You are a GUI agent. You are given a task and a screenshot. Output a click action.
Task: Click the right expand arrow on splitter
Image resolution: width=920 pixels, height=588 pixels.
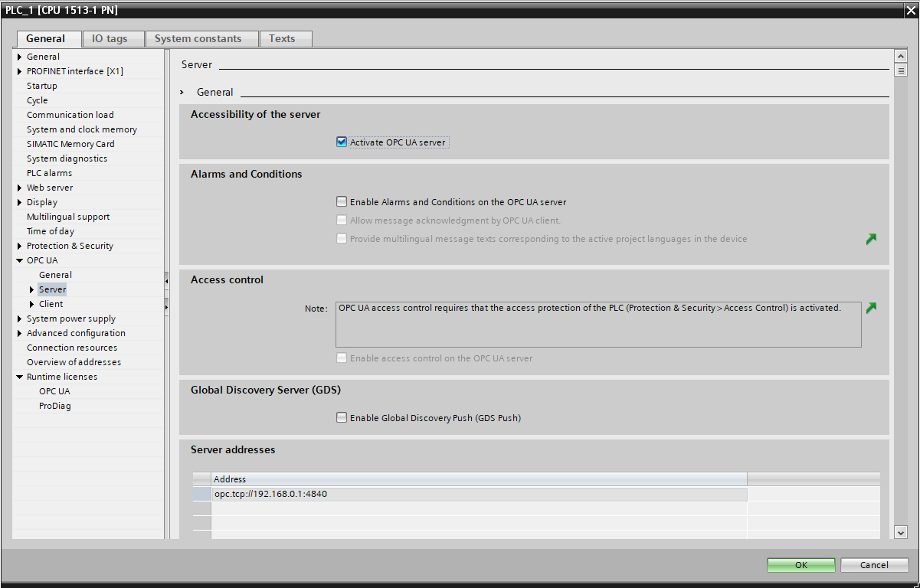point(166,306)
